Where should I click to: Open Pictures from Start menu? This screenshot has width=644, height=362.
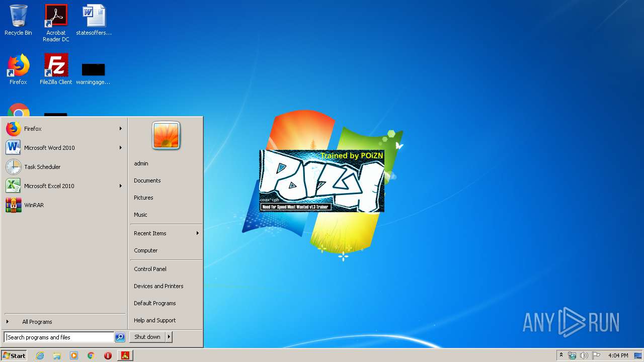[143, 198]
